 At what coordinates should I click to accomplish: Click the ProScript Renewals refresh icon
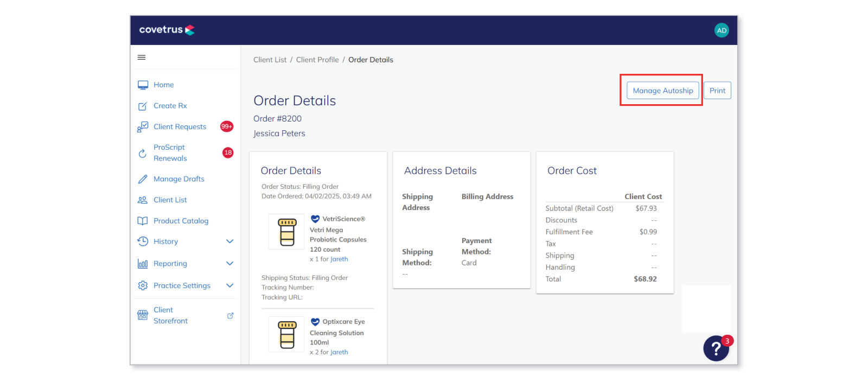[143, 153]
